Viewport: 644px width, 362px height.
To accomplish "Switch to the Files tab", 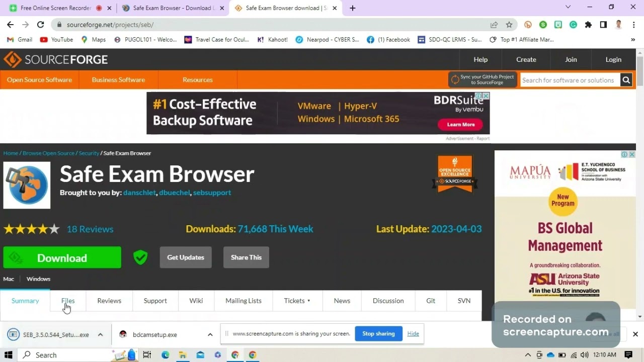I will 68,301.
